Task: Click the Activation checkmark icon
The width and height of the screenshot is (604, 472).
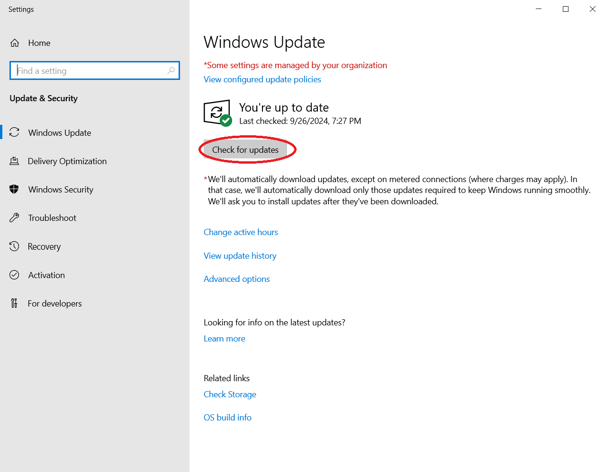Action: coord(15,275)
